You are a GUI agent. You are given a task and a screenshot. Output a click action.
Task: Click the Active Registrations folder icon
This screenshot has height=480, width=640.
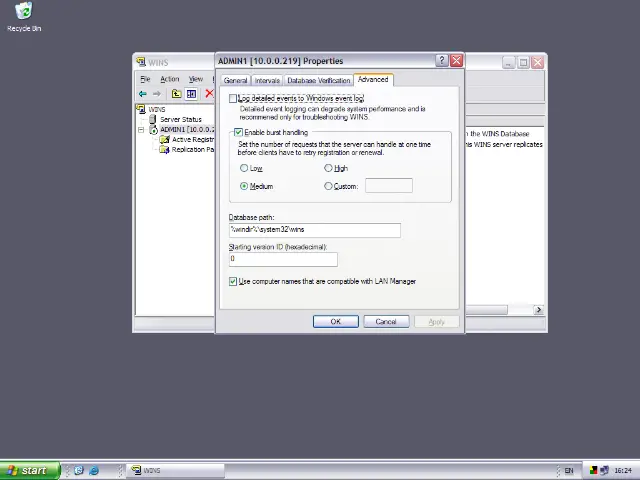coord(164,140)
